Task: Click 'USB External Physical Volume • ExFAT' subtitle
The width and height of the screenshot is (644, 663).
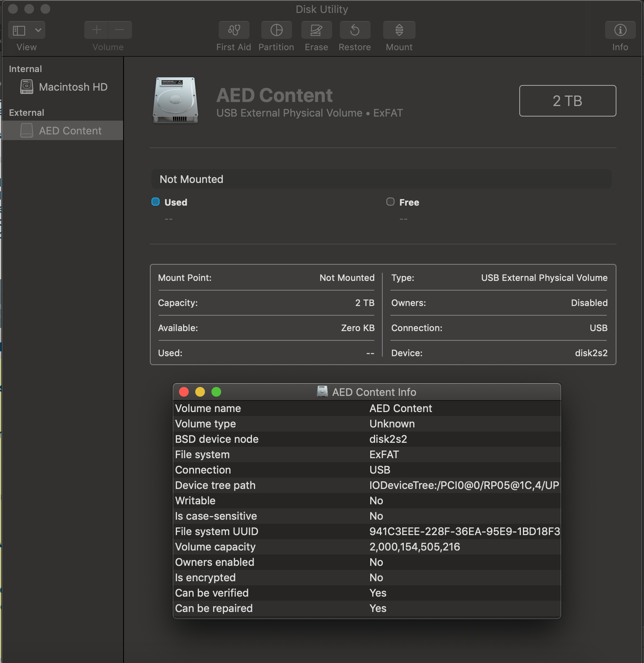Action: pos(309,113)
